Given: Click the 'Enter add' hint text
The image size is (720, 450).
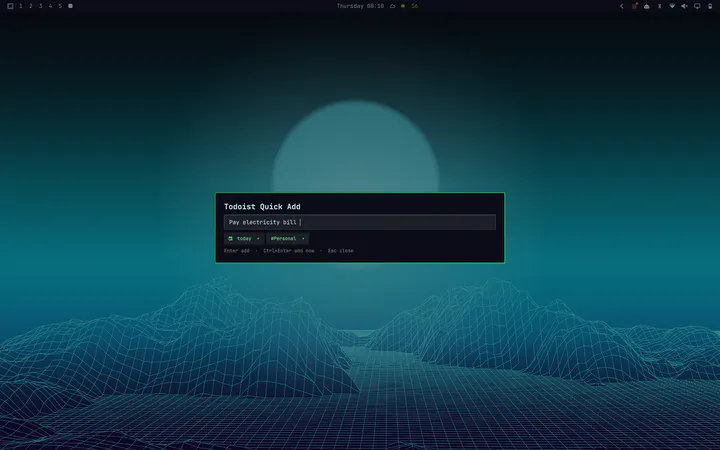Looking at the screenshot, I should coord(237,251).
